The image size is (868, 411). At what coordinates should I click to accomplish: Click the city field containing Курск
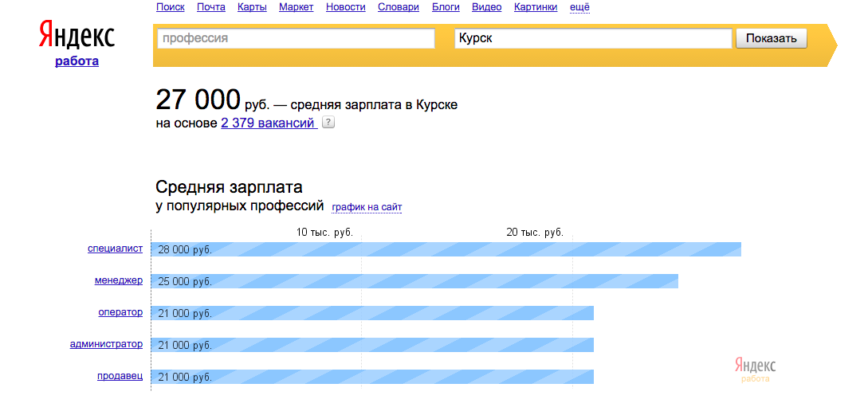point(594,39)
